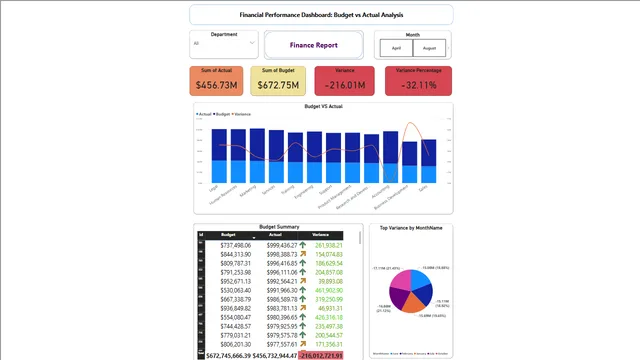The image size is (640, 360).
Task: Click the Variance legend item in chart
Action: tap(241, 114)
